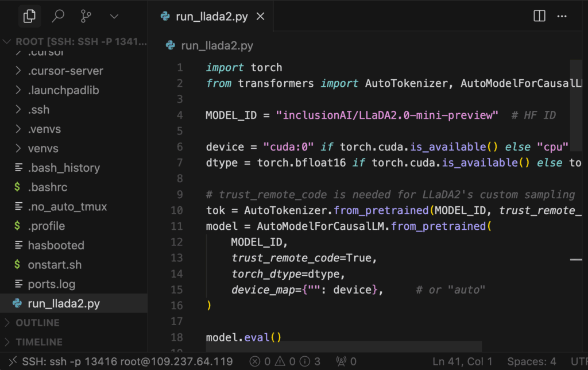Click the Spaces: 4 indentation setting
Screen dimensions: 588x370
tap(531, 361)
